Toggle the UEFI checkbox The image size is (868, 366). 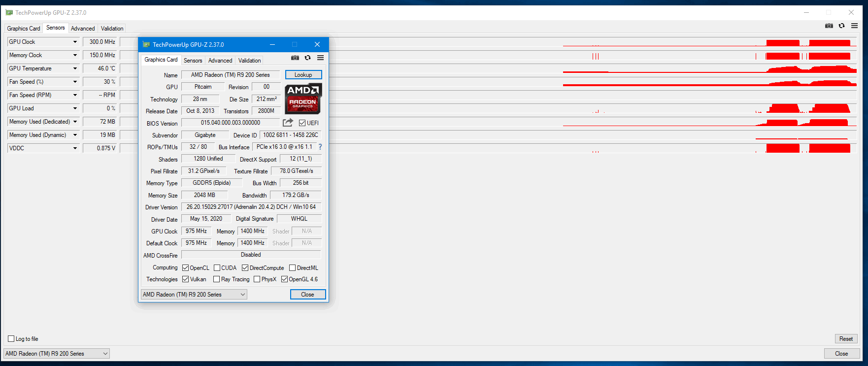(302, 123)
